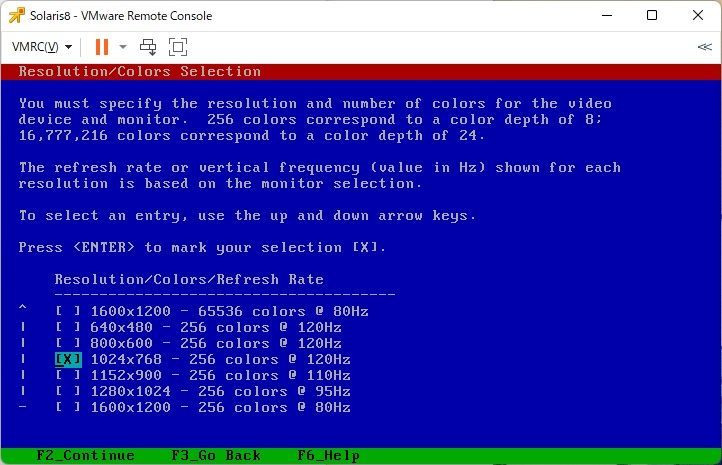Select the '1280x1024 - 256 colors @ 95Hz' text
The image size is (722, 465).
tap(221, 391)
